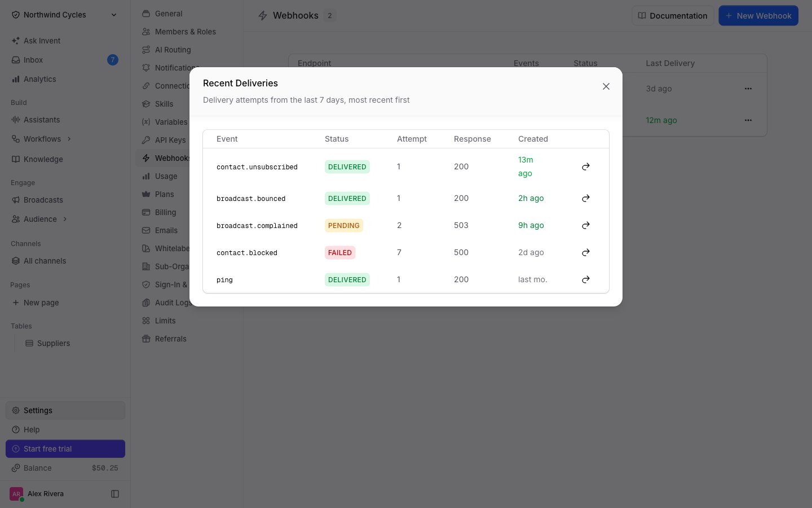Click the Knowledge book icon
Screen dimensions: 812x508
[x=16, y=159]
